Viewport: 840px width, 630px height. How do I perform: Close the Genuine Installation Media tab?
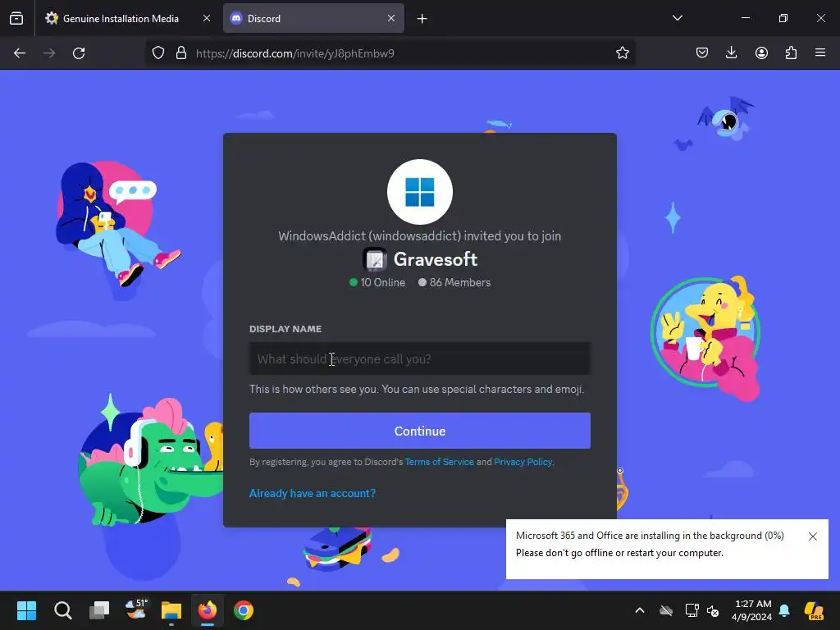click(x=207, y=18)
